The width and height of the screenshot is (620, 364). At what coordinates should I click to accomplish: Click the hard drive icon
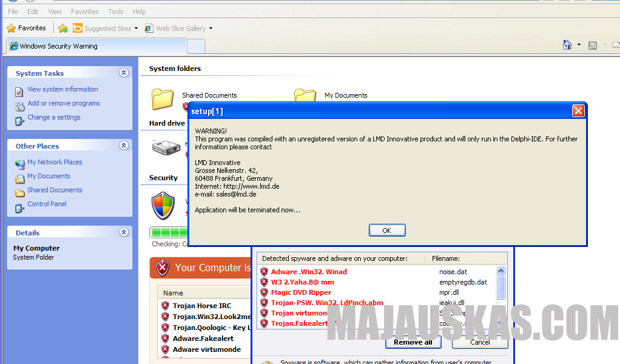[166, 148]
